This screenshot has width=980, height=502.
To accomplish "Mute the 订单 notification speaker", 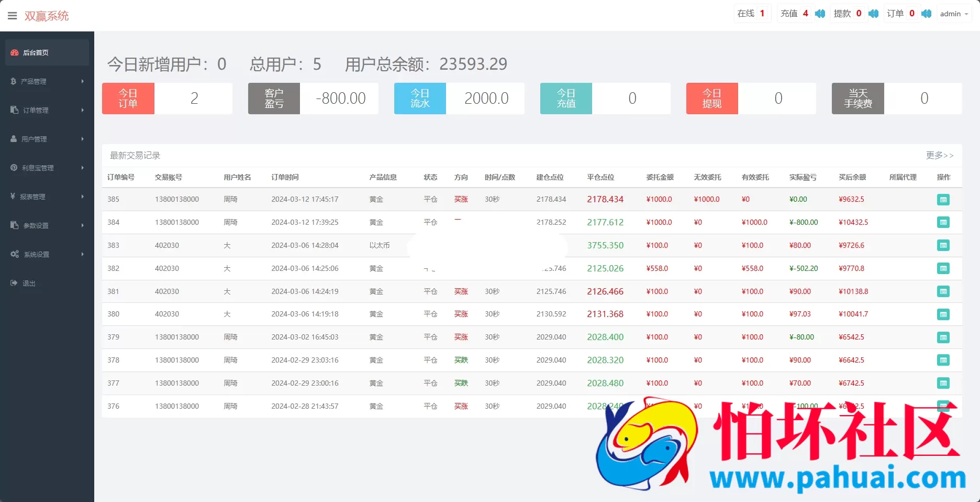I will coord(926,14).
